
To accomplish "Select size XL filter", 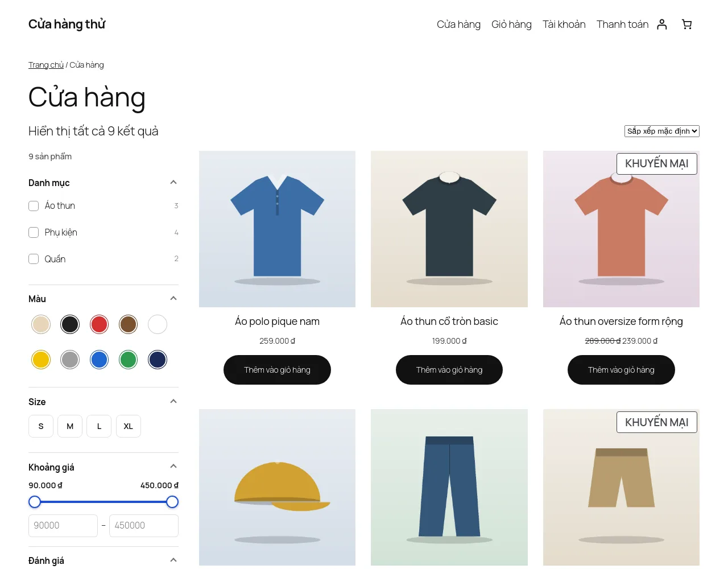I will (x=129, y=426).
